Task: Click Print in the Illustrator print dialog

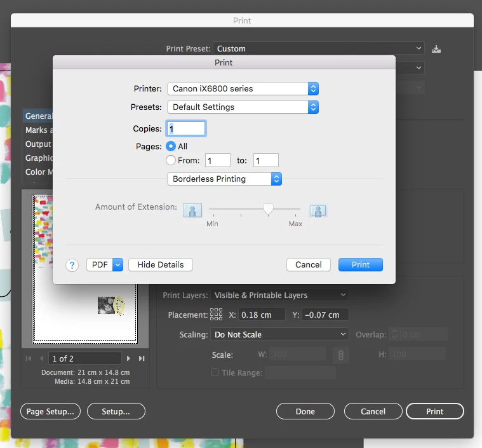Action: click(x=434, y=411)
